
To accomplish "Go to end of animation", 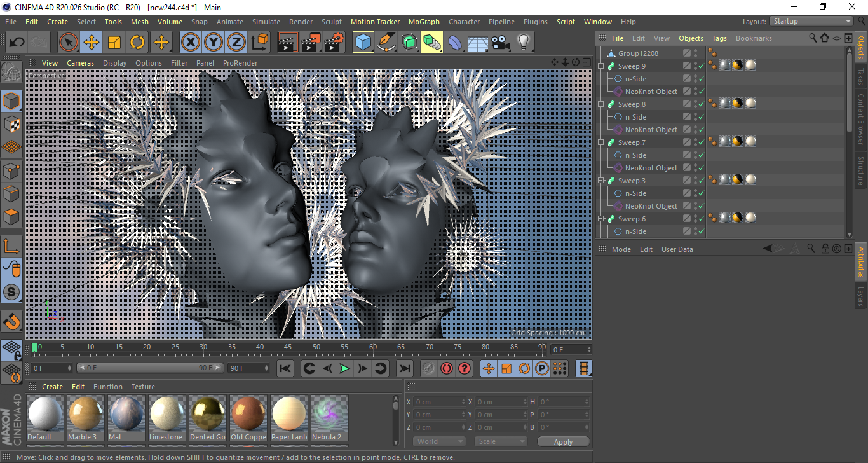I will pyautogui.click(x=404, y=368).
